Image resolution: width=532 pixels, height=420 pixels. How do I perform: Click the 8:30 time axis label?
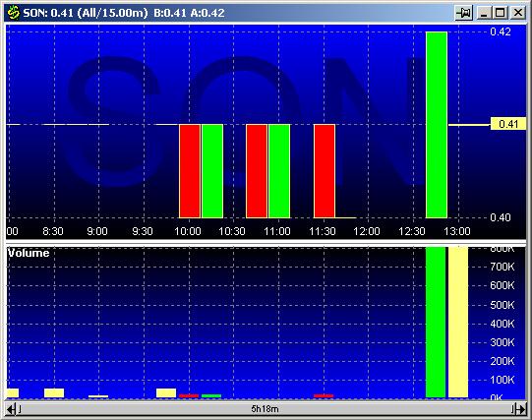[x=53, y=231]
